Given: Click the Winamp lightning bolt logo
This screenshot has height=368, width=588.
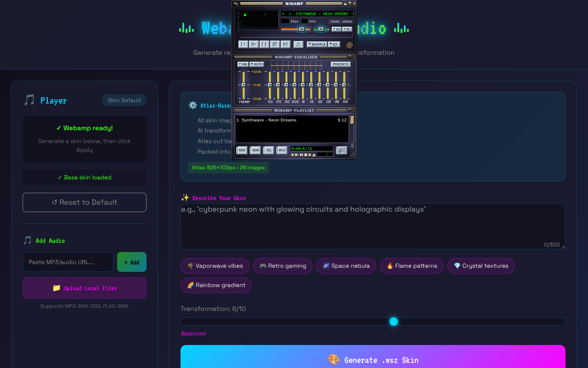Looking at the screenshot, I should [350, 44].
